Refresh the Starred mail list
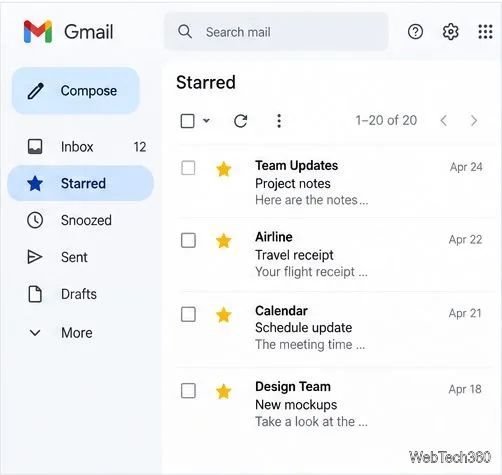The height and width of the screenshot is (475, 502). tap(240, 121)
